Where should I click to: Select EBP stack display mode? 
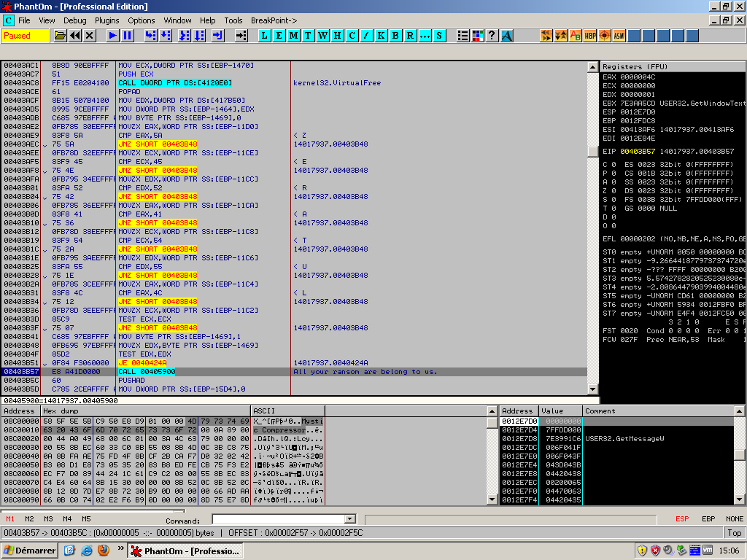click(708, 519)
